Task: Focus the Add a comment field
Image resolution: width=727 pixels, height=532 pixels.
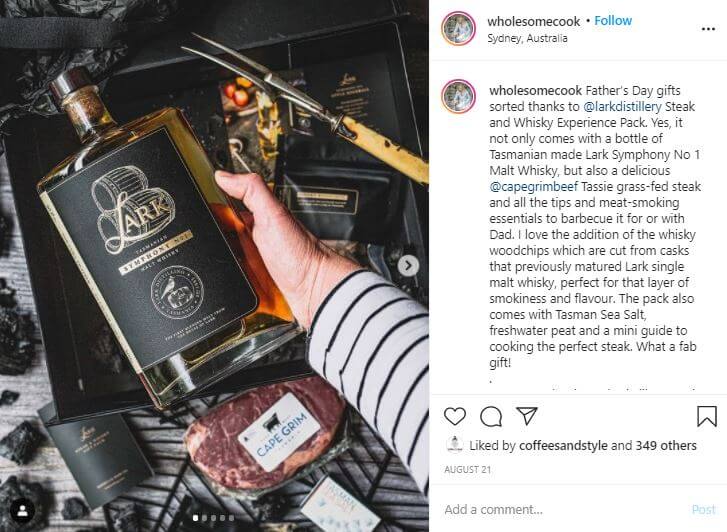Action: pos(563,509)
